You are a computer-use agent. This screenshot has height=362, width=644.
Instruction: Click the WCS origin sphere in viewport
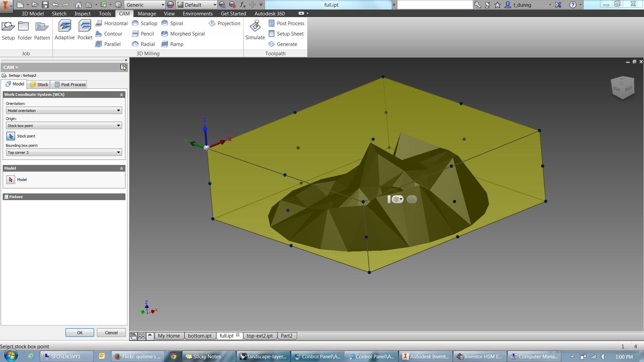click(x=207, y=147)
